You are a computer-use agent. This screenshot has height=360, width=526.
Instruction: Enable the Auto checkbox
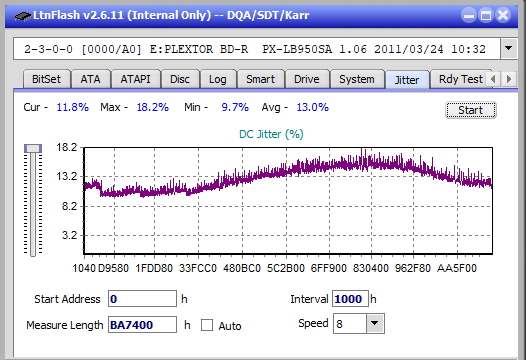point(207,325)
